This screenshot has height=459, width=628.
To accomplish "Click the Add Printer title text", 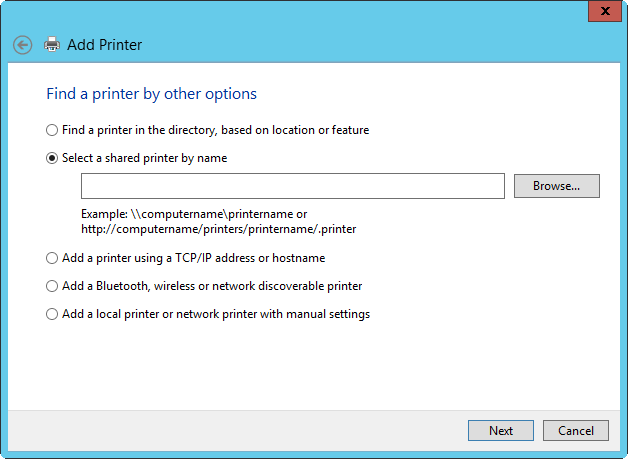I will pos(104,45).
